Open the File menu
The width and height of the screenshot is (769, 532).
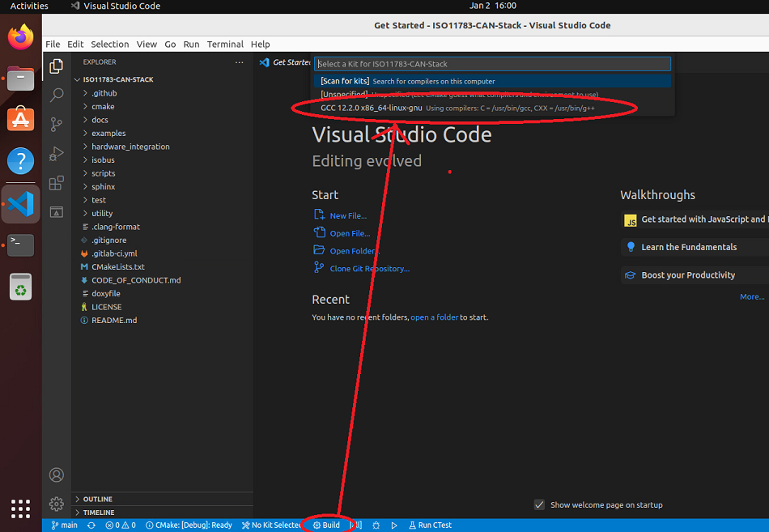(x=53, y=45)
